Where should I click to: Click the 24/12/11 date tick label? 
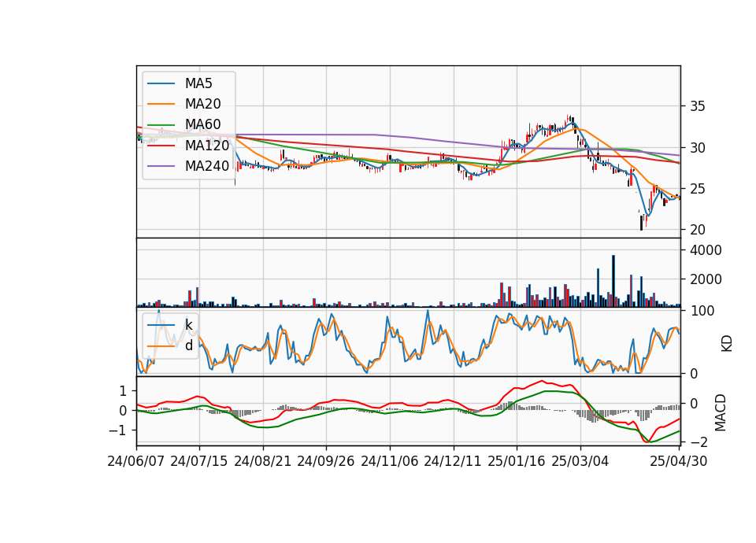(x=453, y=461)
